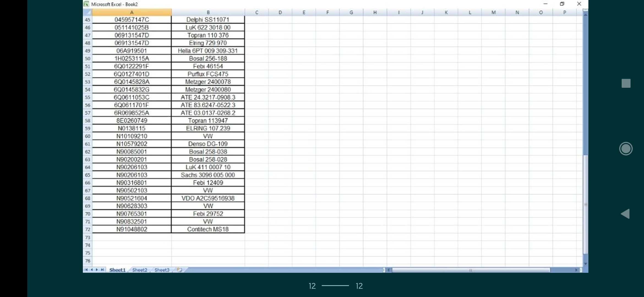Select cell containing Bosal 258-038

pos(208,152)
